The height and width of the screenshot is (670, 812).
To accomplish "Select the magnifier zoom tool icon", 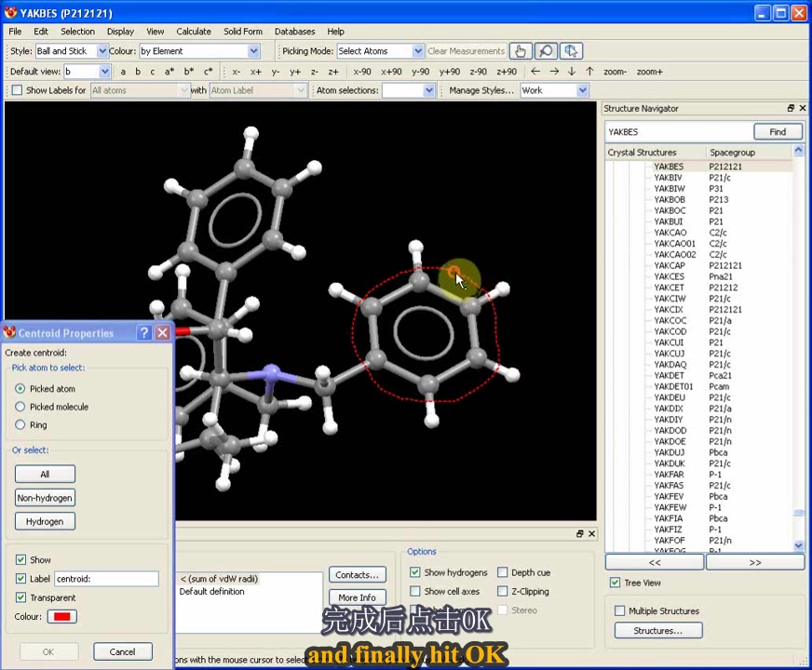I will tap(546, 51).
